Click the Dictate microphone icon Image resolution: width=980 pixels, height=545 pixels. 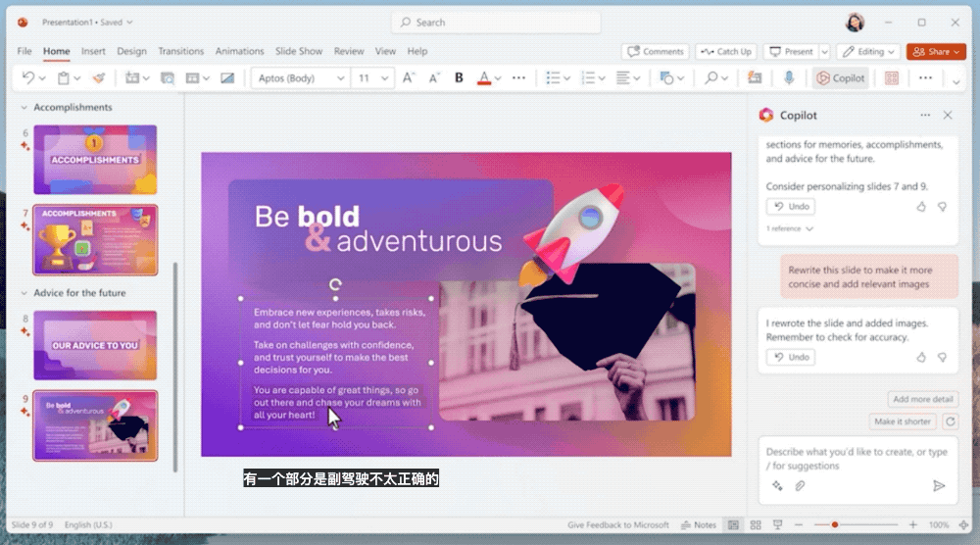[x=789, y=78]
